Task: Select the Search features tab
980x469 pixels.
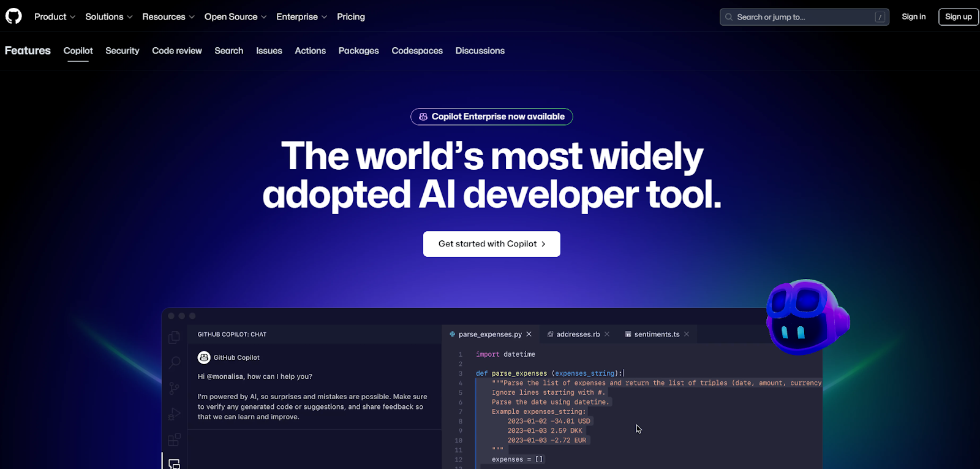Action: click(229, 51)
